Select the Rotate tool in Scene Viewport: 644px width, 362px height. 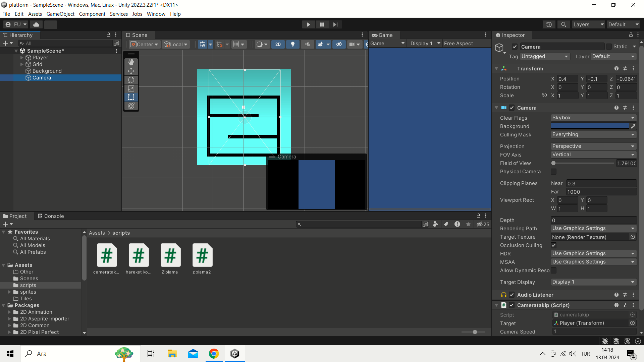coord(131,80)
